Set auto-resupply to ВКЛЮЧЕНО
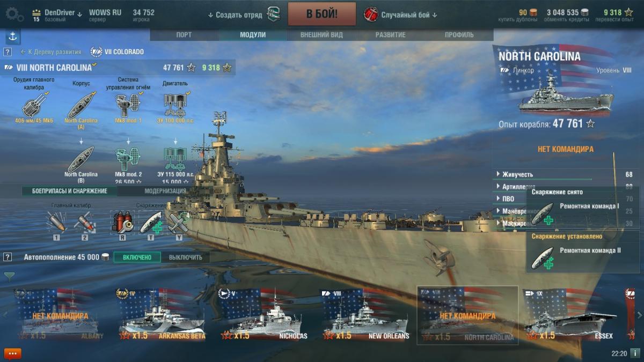 click(137, 257)
